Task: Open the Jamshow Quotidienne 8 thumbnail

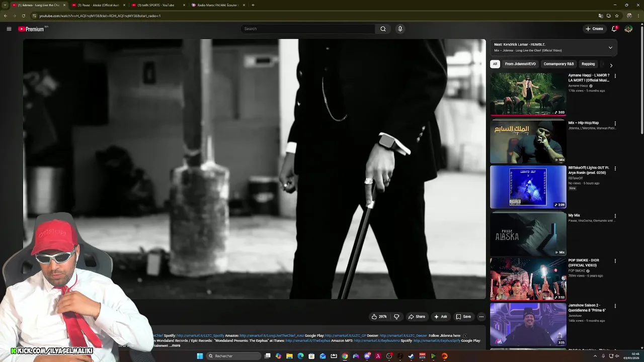Action: (x=528, y=324)
